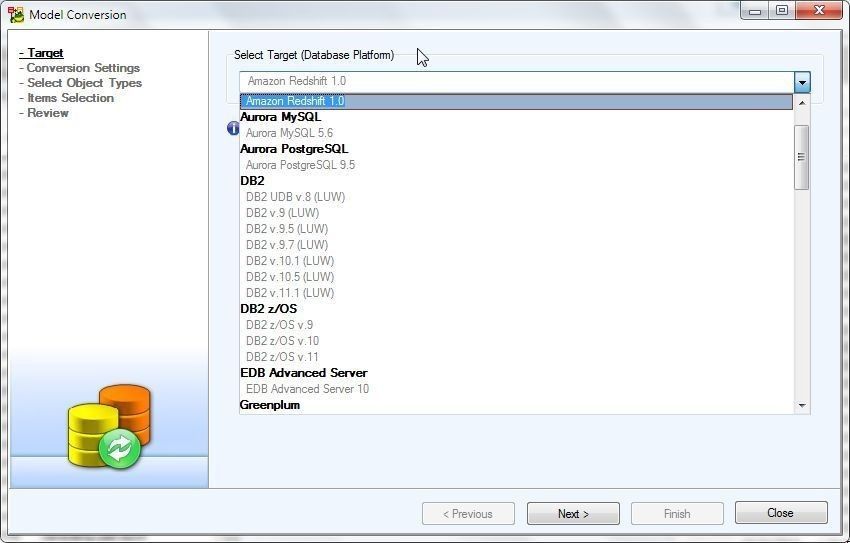Go to the Items Selection step

(67, 98)
